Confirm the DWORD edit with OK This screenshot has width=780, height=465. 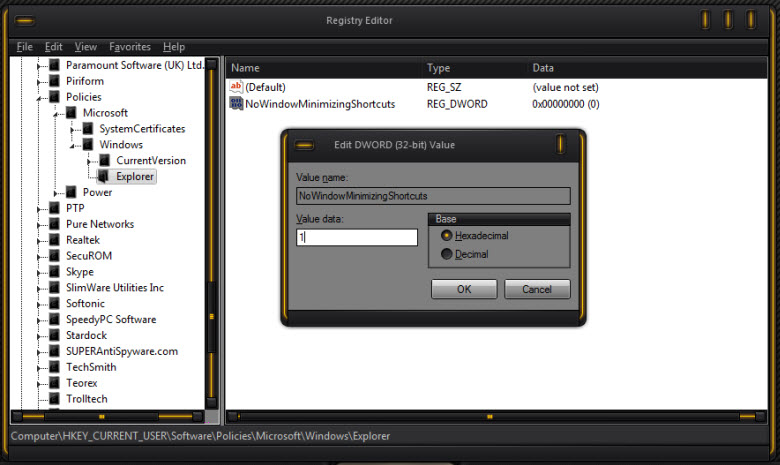click(464, 289)
